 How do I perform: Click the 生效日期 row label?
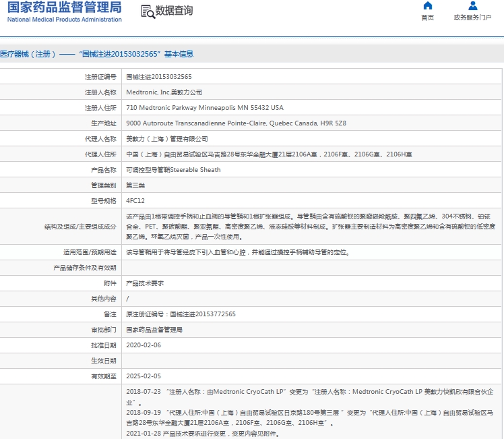coord(104,361)
